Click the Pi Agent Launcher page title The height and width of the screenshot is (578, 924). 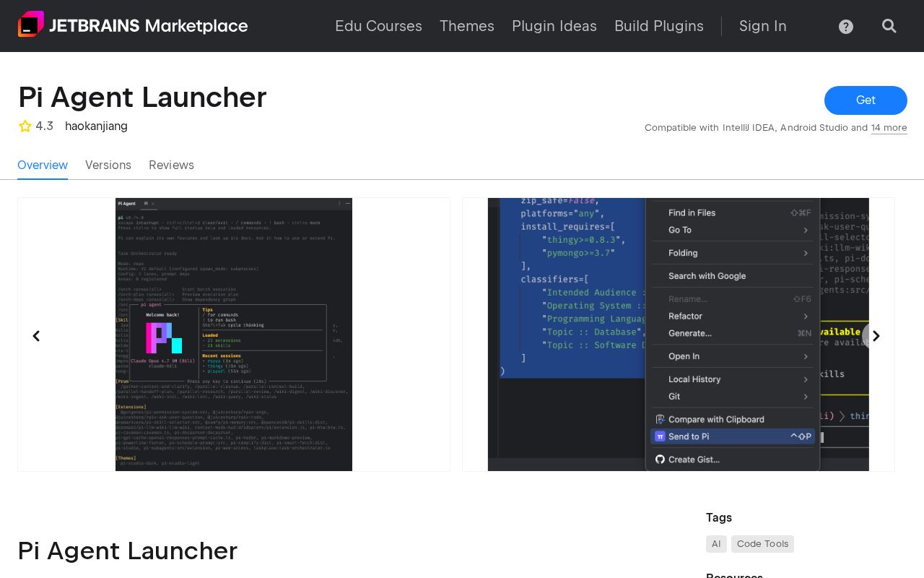(142, 98)
